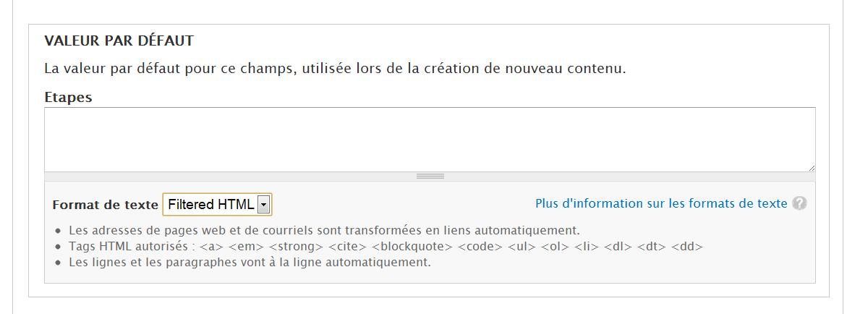Open the text formats information link
The image size is (868, 314).
(x=661, y=203)
